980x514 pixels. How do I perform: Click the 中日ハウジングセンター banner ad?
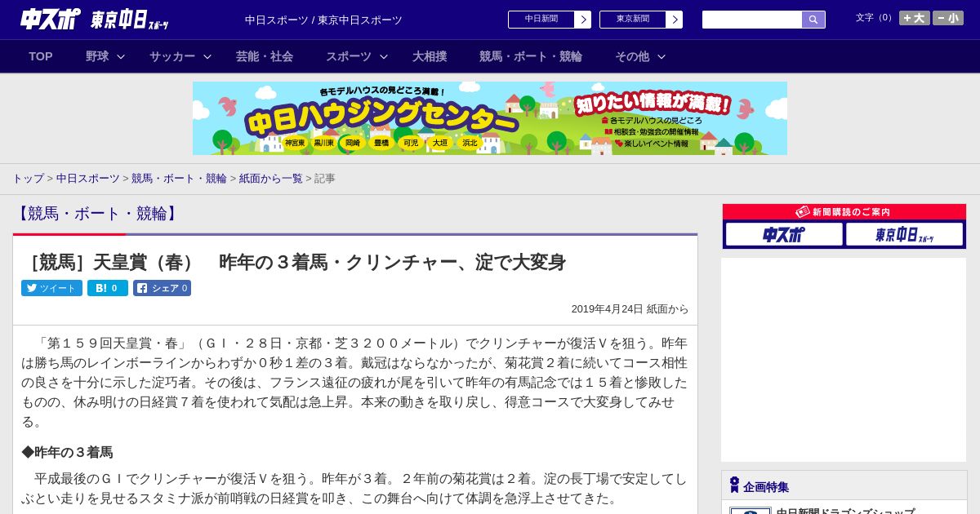(490, 118)
